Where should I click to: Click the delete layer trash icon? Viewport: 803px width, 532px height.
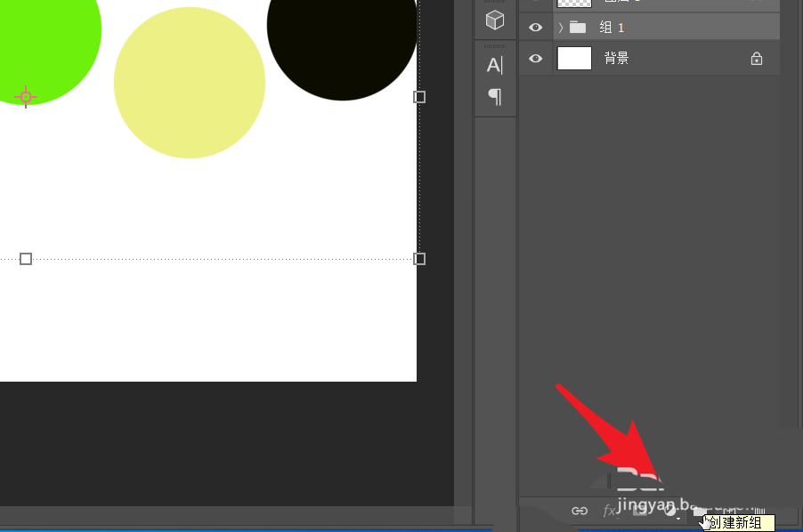(760, 511)
